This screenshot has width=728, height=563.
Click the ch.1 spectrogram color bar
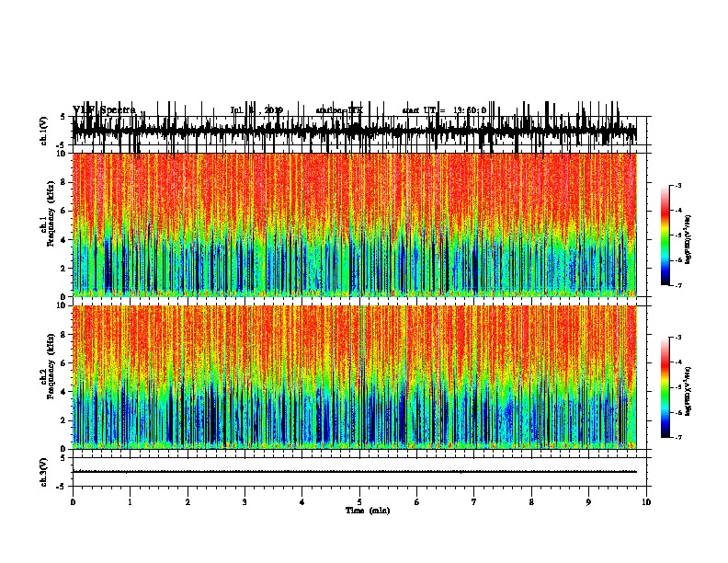click(665, 235)
